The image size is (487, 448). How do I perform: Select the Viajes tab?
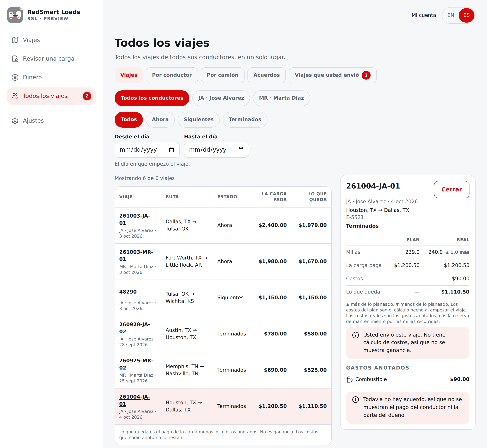coord(129,75)
